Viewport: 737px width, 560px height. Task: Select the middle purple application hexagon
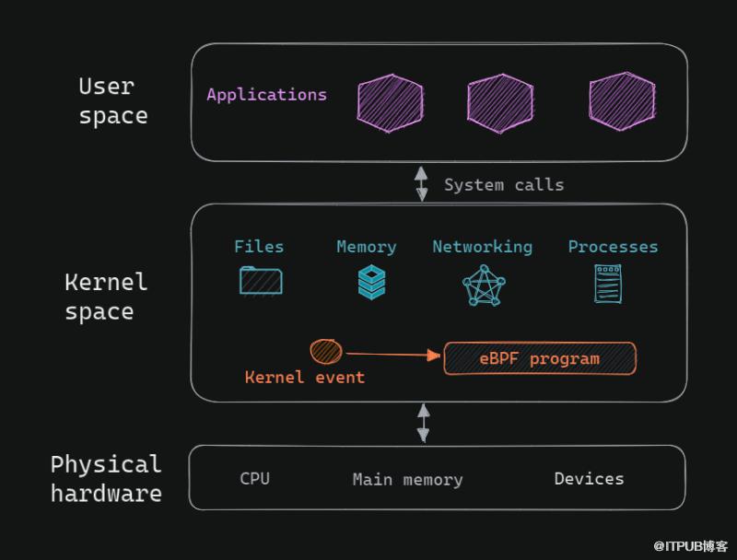500,103
